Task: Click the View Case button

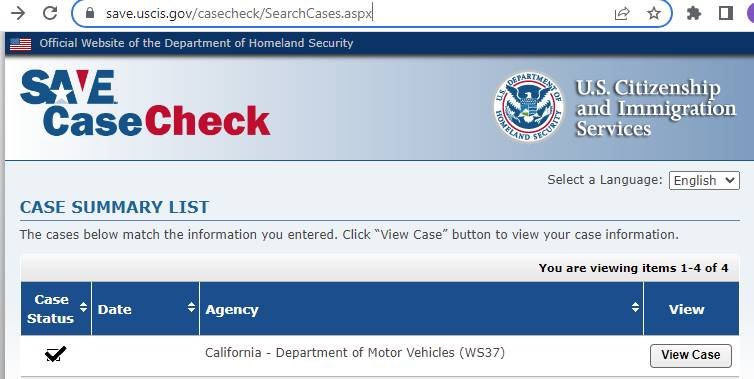Action: point(691,355)
